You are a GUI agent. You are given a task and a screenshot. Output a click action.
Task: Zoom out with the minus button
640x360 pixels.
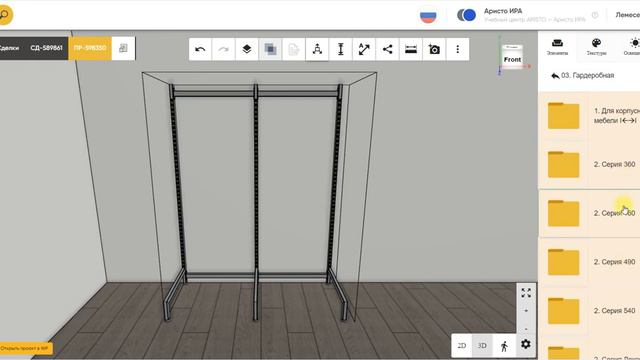click(526, 328)
